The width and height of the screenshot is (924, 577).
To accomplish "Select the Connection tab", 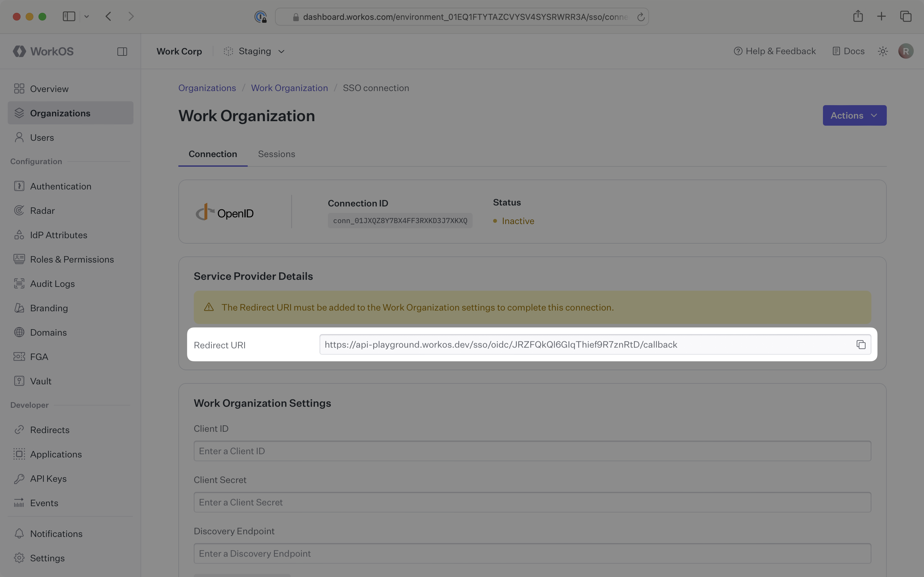I will tap(212, 154).
